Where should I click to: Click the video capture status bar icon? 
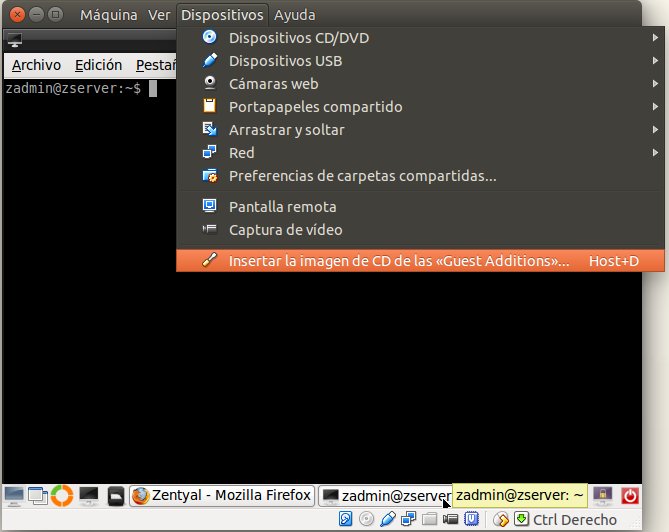click(450, 519)
